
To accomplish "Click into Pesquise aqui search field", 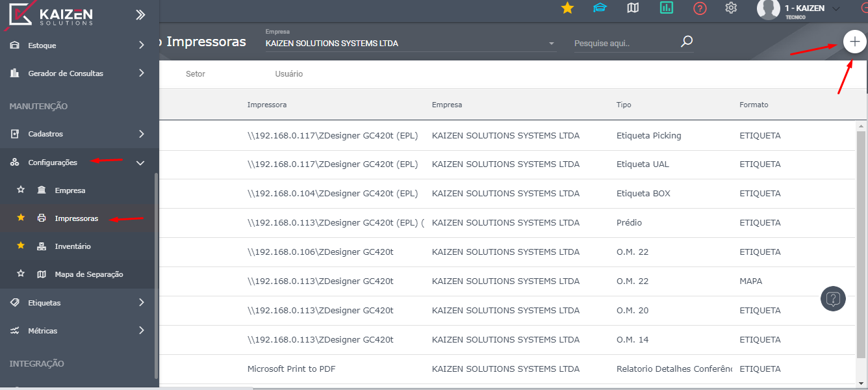I will point(624,44).
